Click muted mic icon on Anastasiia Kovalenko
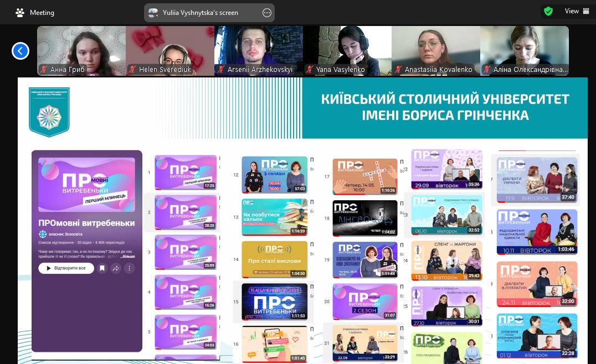The image size is (596, 364). [x=399, y=70]
